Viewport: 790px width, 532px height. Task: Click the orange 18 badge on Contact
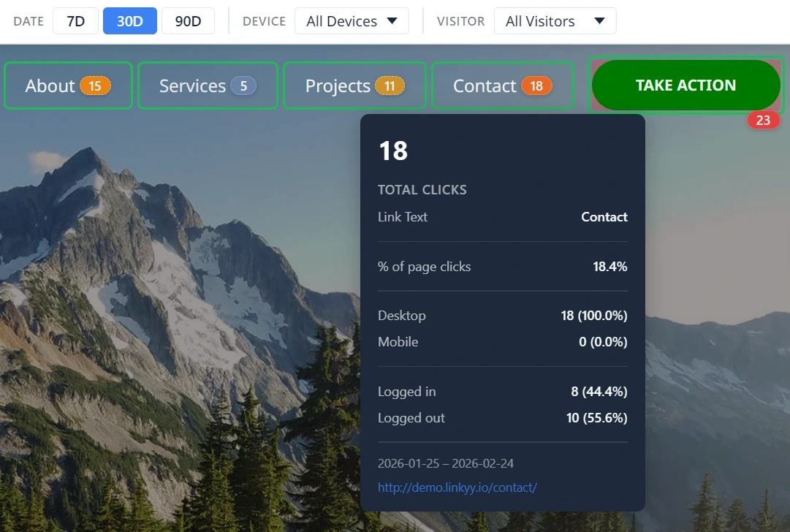536,86
